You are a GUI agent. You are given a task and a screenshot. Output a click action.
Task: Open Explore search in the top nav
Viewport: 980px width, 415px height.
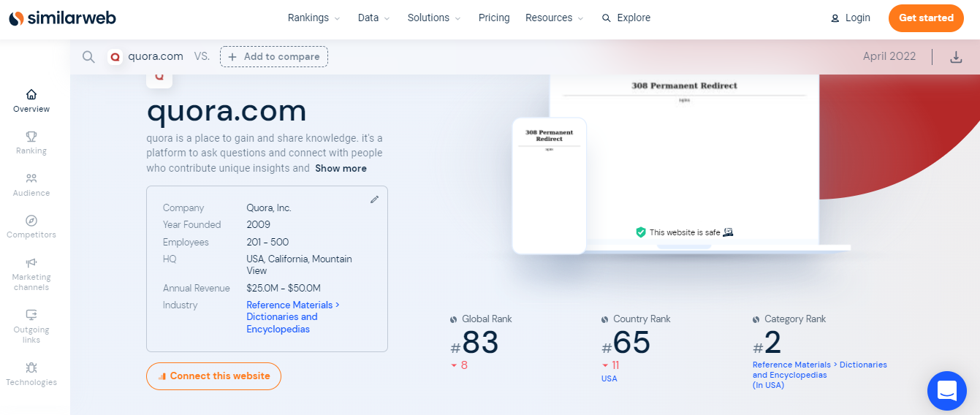(x=626, y=18)
